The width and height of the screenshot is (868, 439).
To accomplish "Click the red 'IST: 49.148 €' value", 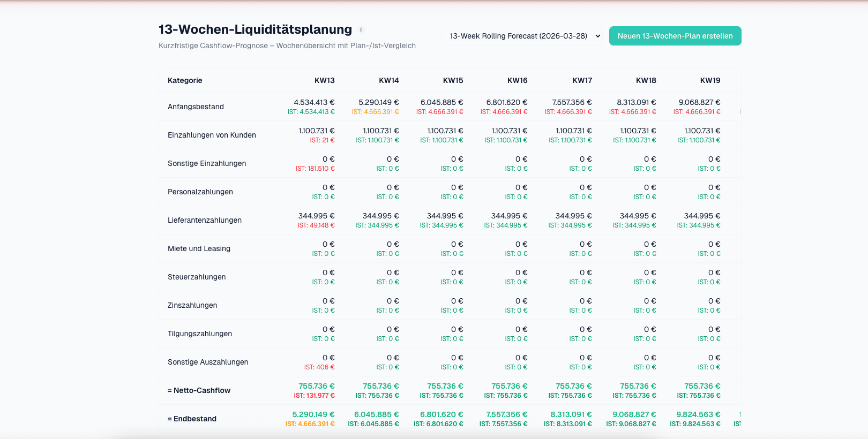I will (x=316, y=225).
